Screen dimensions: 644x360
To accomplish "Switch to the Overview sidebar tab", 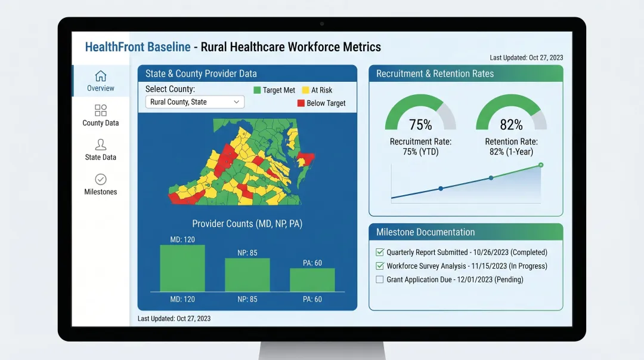I will (100, 80).
